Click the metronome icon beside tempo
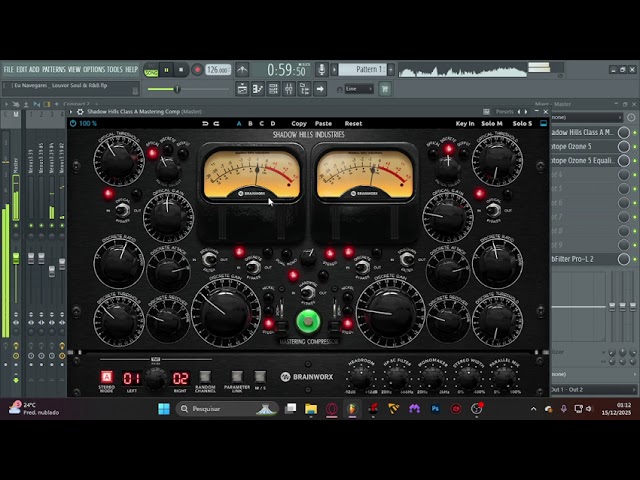This screenshot has height=480, width=640. tap(242, 70)
